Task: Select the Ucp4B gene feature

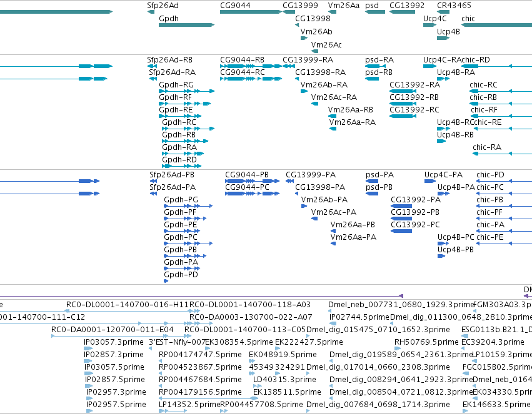Action: (443, 38)
